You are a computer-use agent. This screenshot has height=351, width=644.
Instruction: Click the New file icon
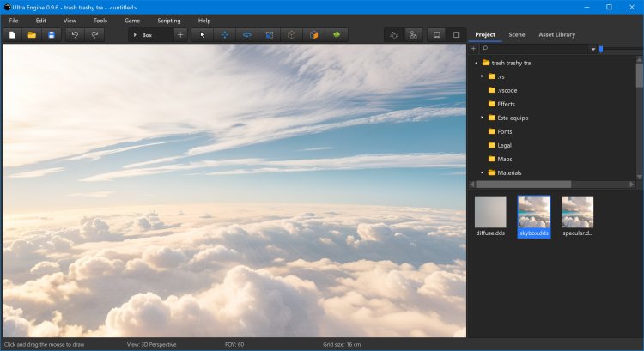coord(12,35)
